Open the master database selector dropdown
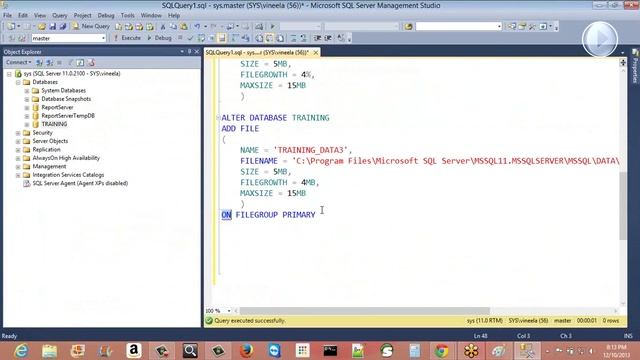 (x=103, y=38)
